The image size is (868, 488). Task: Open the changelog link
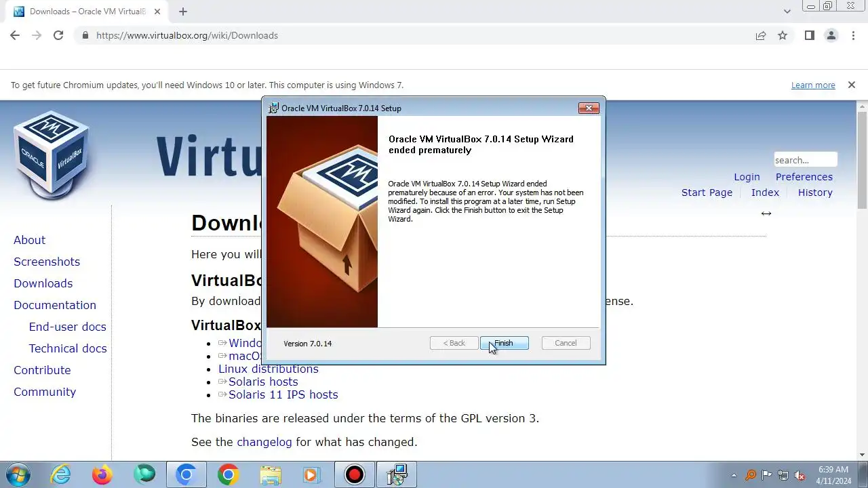tap(264, 442)
